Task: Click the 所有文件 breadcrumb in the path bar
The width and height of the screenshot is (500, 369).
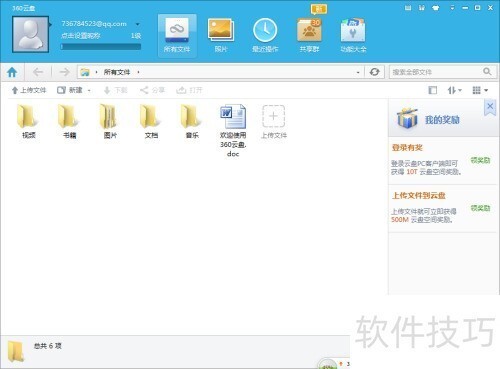Action: (x=117, y=72)
